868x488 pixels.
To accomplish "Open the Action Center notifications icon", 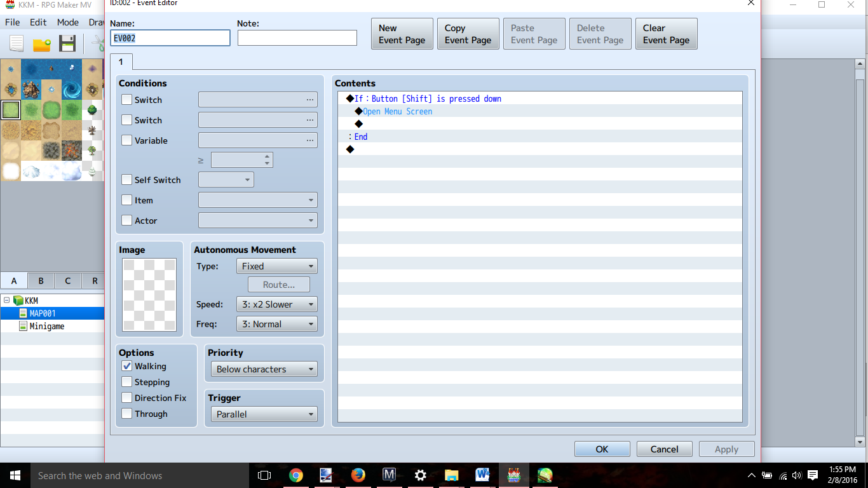I will pyautogui.click(x=813, y=475).
